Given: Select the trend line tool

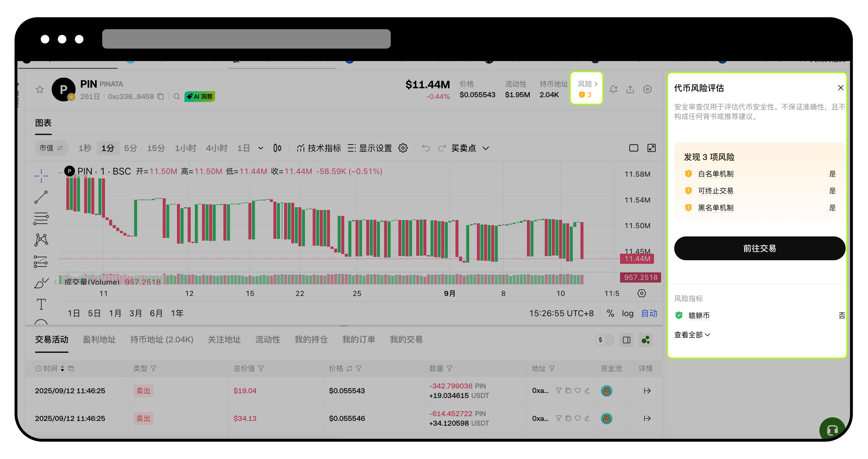Looking at the screenshot, I should tap(41, 197).
